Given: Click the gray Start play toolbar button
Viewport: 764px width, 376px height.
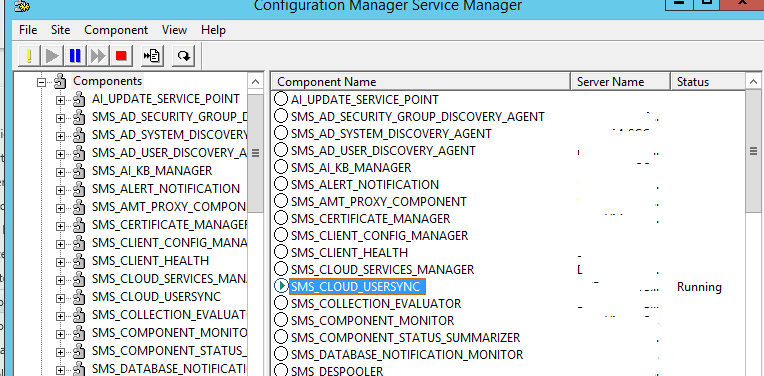Looking at the screenshot, I should pos(52,56).
